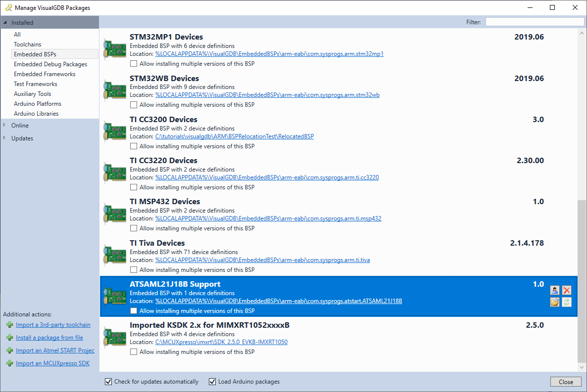Screen dimensions: 587x392
Task: Click the Import an MCUXpresso SDK link
Action: click(52, 363)
